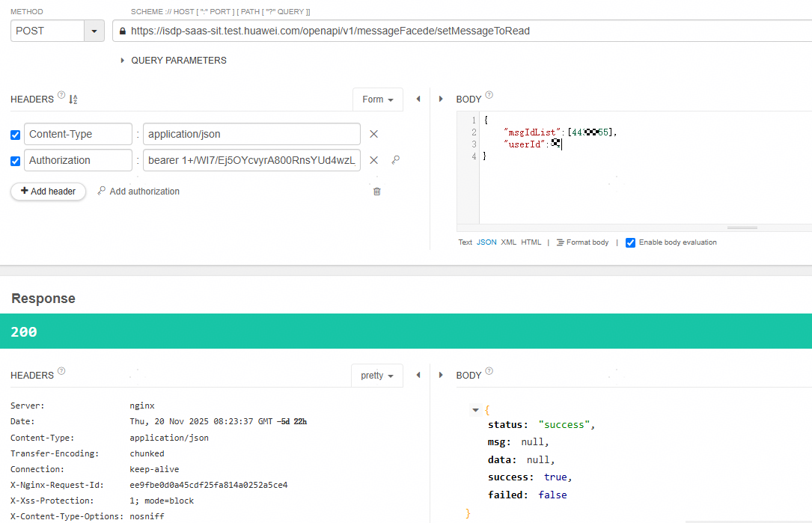Click the request BODY help icon
The width and height of the screenshot is (812, 523).
(489, 95)
